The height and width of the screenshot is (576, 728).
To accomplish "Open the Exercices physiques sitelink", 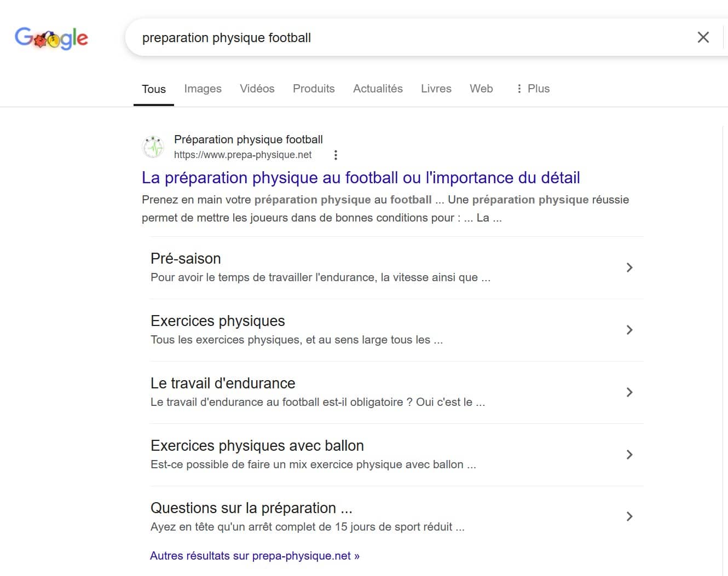I will tap(218, 321).
